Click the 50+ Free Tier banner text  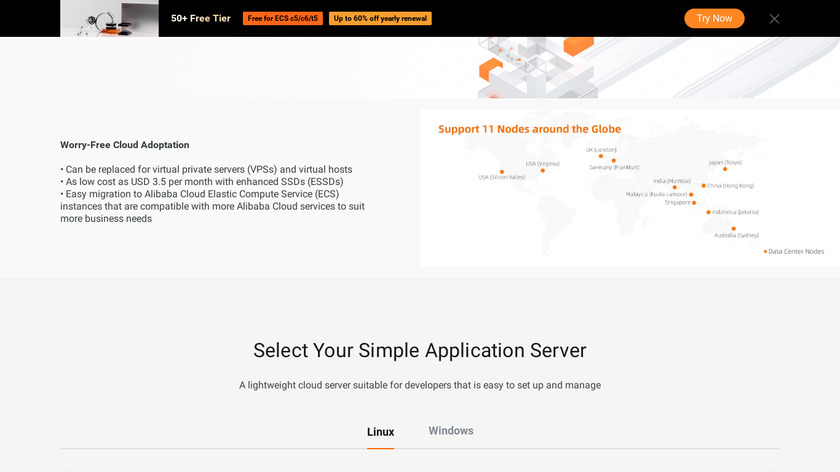(x=200, y=18)
